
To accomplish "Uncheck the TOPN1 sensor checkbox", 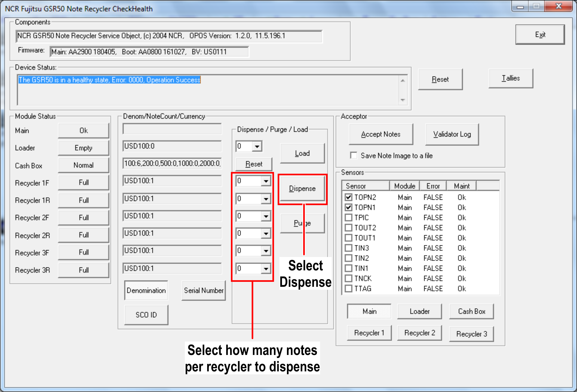I will [349, 207].
